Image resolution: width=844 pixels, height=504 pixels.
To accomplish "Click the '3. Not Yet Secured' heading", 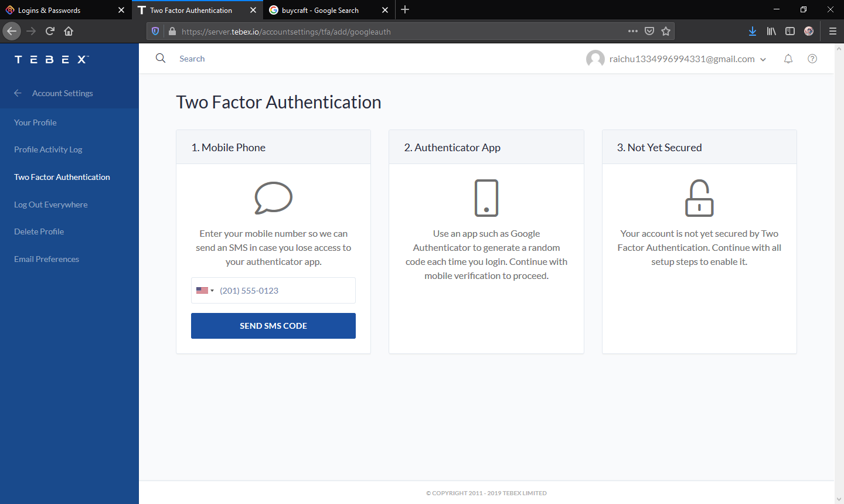I will [x=659, y=148].
